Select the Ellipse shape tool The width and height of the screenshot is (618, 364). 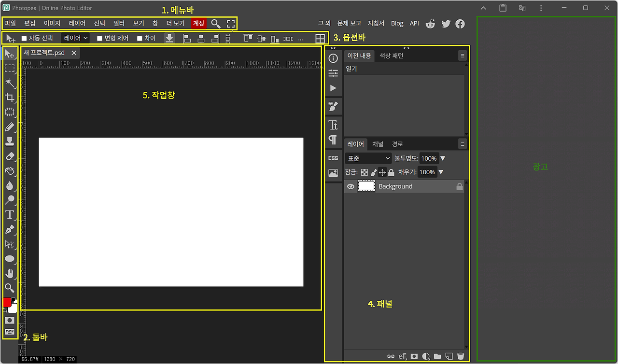[10, 259]
